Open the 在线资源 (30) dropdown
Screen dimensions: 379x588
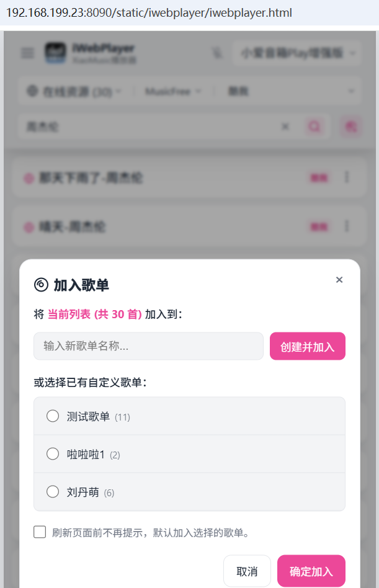[74, 92]
